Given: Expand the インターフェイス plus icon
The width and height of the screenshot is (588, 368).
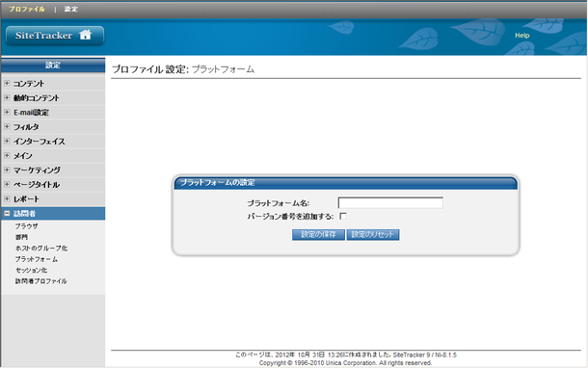Looking at the screenshot, I should coord(7,141).
